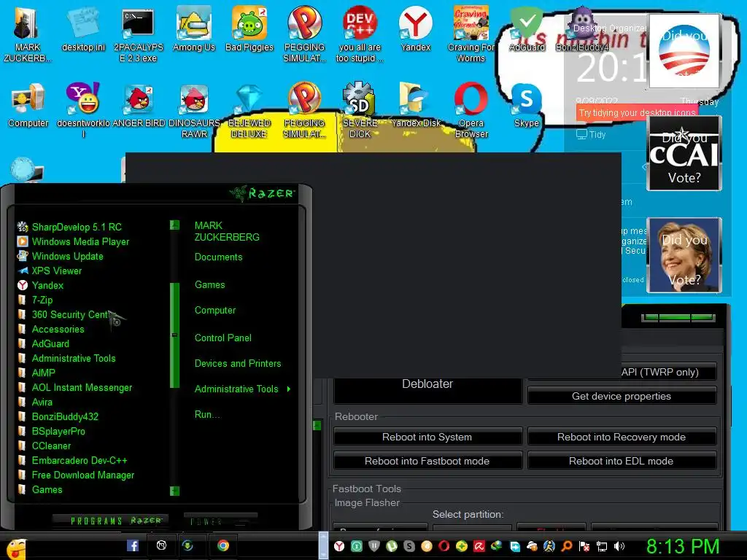Screen dimensions: 747x560
Task: Open the Craving For Worms desktop icon
Action: click(471, 34)
